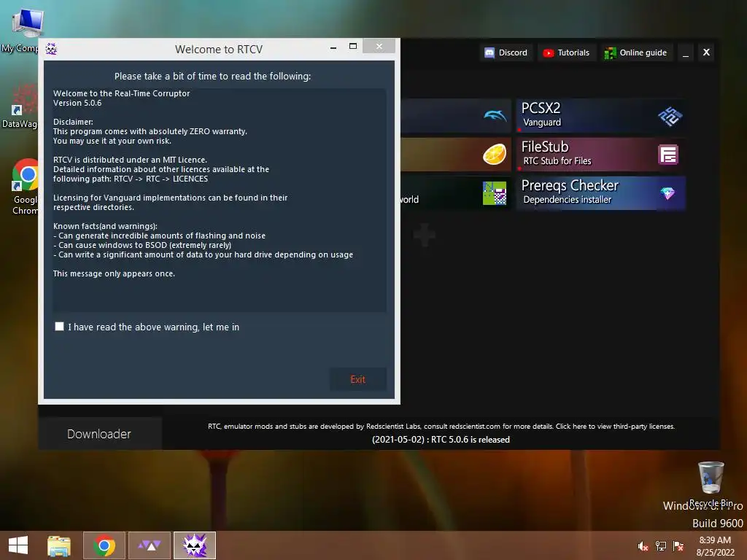The height and width of the screenshot is (560, 747).
Task: Click the Prereqs Checker diamond icon
Action: pos(667,192)
